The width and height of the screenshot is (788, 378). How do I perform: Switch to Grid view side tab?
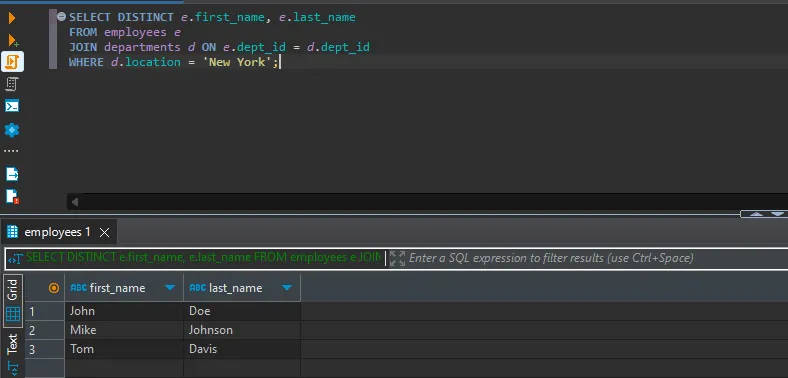13,301
